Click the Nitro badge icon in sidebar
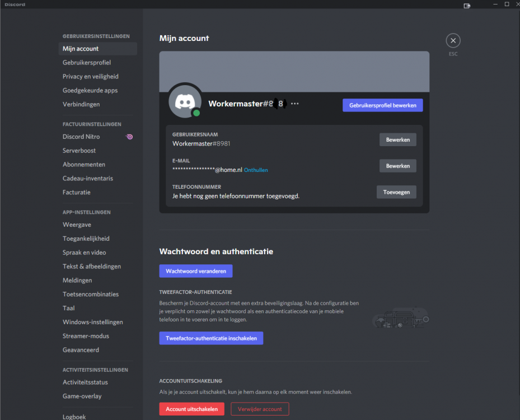520x420 pixels. tap(129, 137)
